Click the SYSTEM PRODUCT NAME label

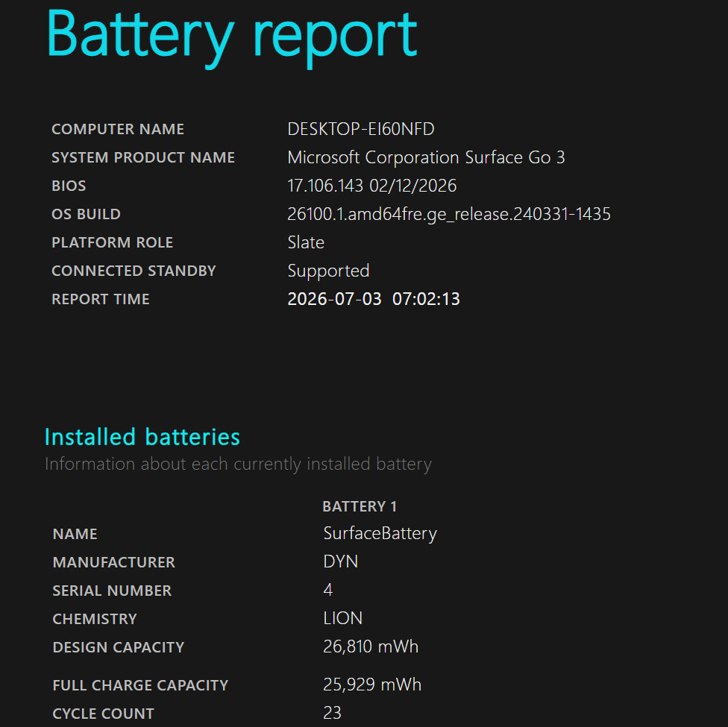point(143,157)
